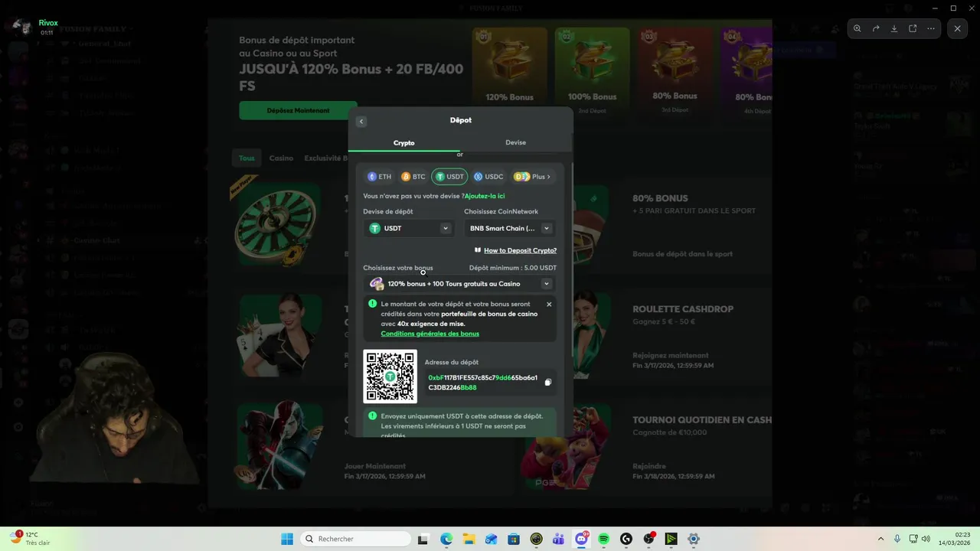Open Conditions générales des bonus link

pos(430,334)
